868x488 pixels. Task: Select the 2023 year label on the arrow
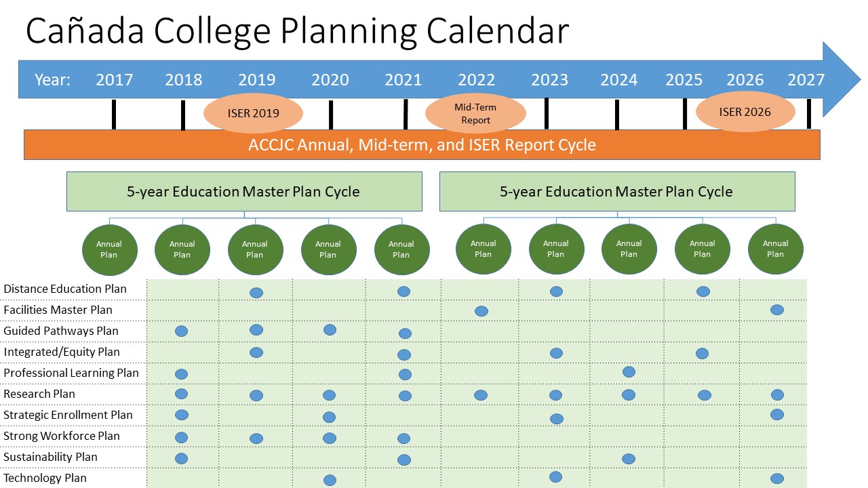click(549, 80)
